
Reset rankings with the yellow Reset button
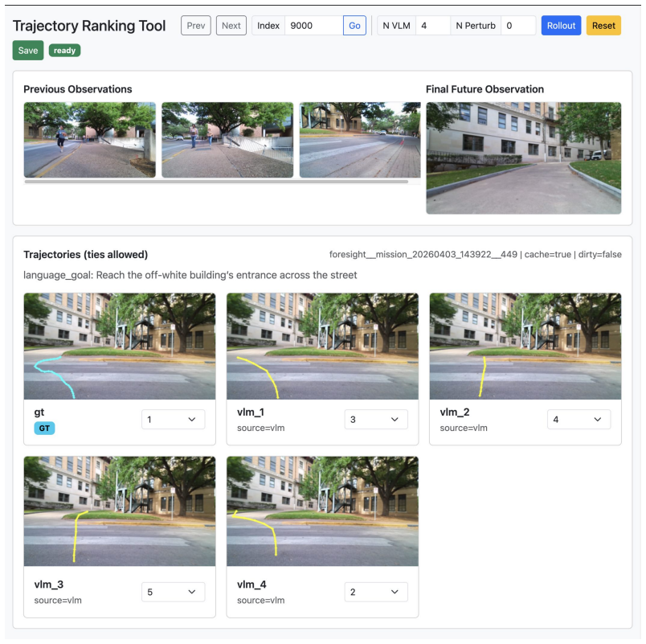point(603,26)
